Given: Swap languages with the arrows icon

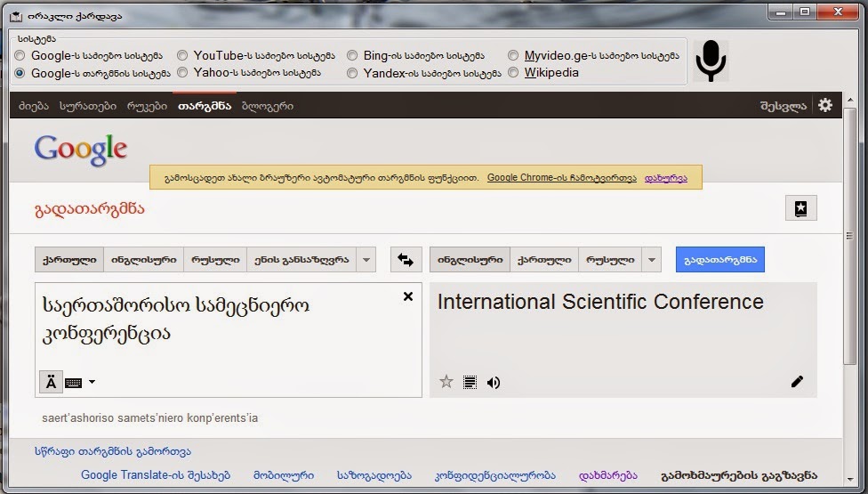Looking at the screenshot, I should point(406,260).
